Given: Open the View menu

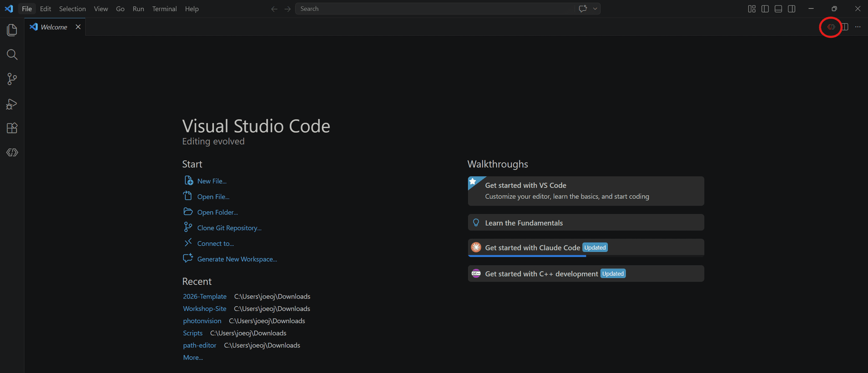Looking at the screenshot, I should pyautogui.click(x=101, y=9).
